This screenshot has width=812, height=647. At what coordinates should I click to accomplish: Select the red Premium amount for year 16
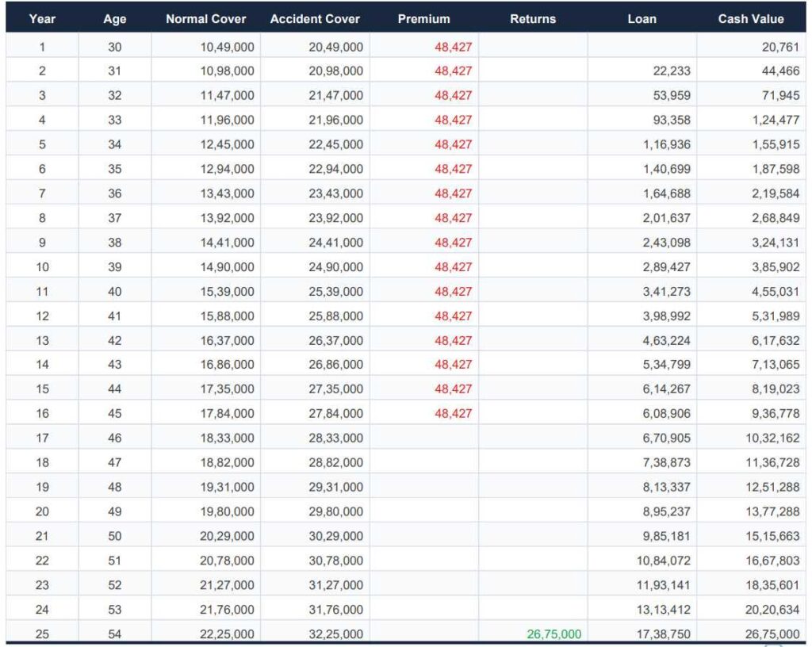point(453,413)
